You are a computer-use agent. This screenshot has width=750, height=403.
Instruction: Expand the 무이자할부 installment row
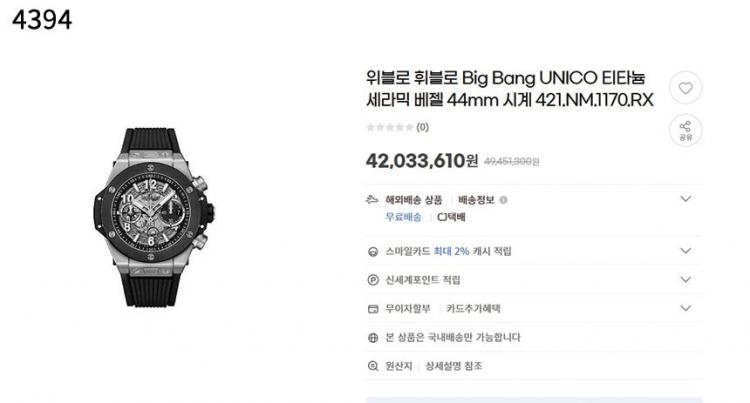click(685, 308)
